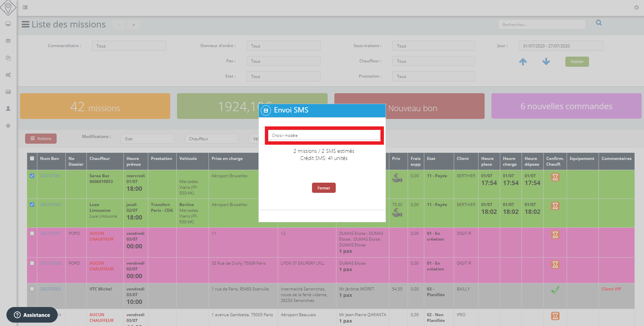Click the Jour date range field
The height and width of the screenshot is (326, 644).
point(561,46)
